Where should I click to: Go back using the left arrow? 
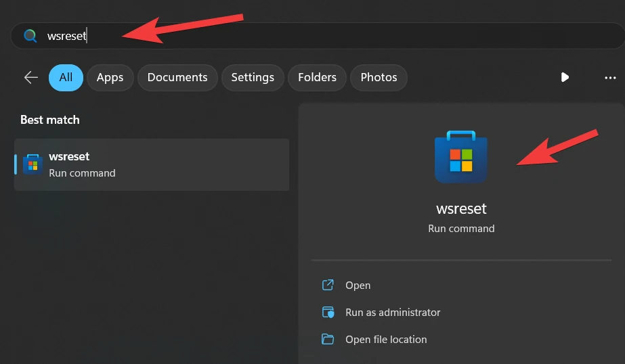pos(31,77)
